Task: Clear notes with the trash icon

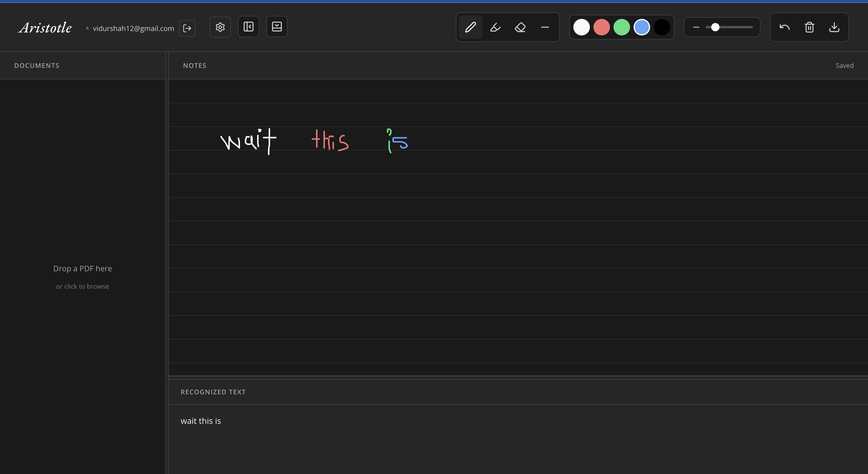Action: tap(809, 27)
